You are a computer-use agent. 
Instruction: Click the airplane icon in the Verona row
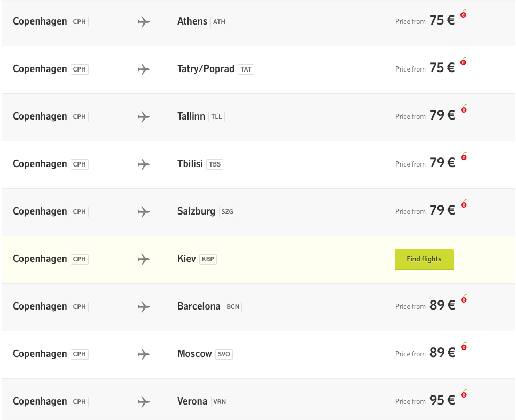(x=143, y=402)
